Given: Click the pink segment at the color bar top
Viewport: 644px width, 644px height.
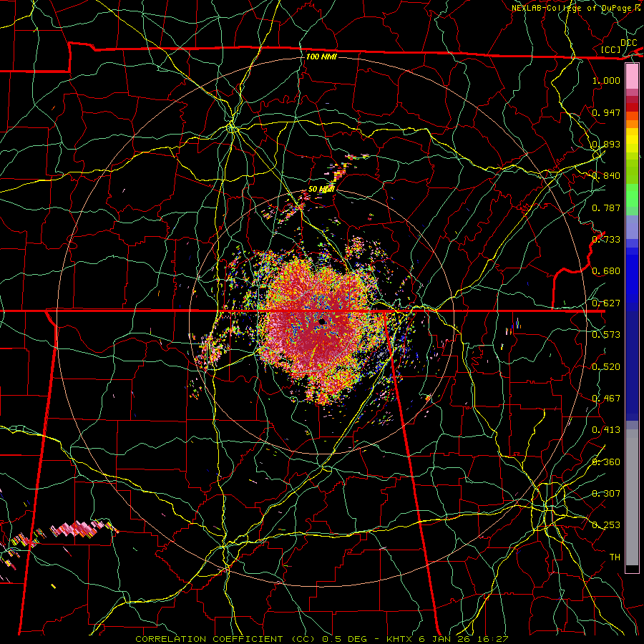Looking at the screenshot, I should click(x=632, y=77).
